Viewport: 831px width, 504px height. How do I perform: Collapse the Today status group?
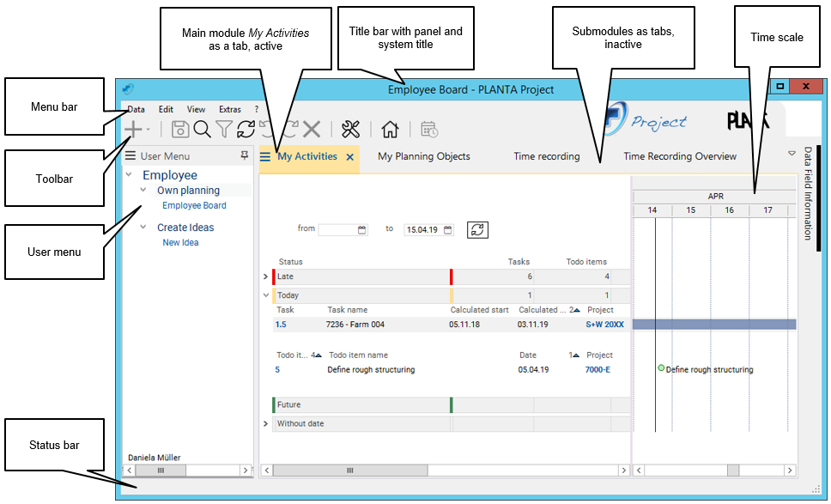[266, 295]
